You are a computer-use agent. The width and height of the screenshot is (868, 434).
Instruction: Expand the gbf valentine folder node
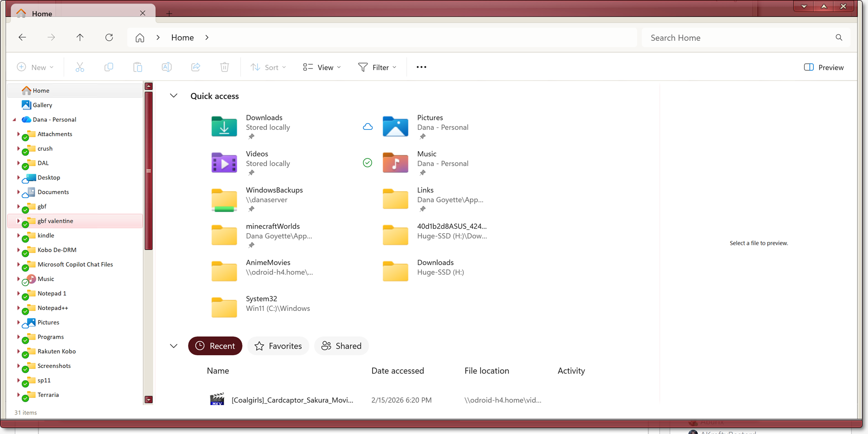point(18,221)
